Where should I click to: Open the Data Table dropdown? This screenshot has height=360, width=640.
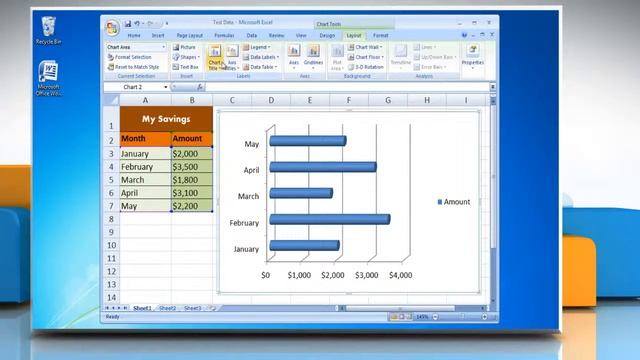260,67
